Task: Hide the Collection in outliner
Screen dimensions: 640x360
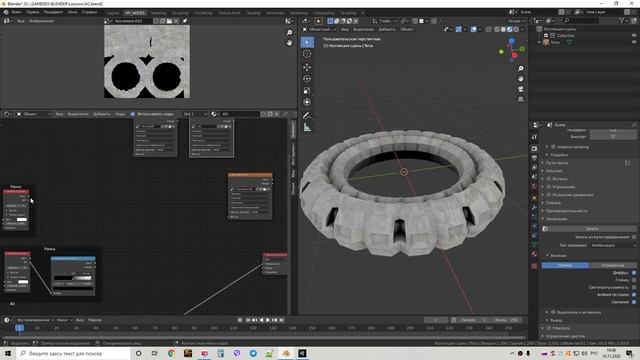Action: [x=634, y=36]
